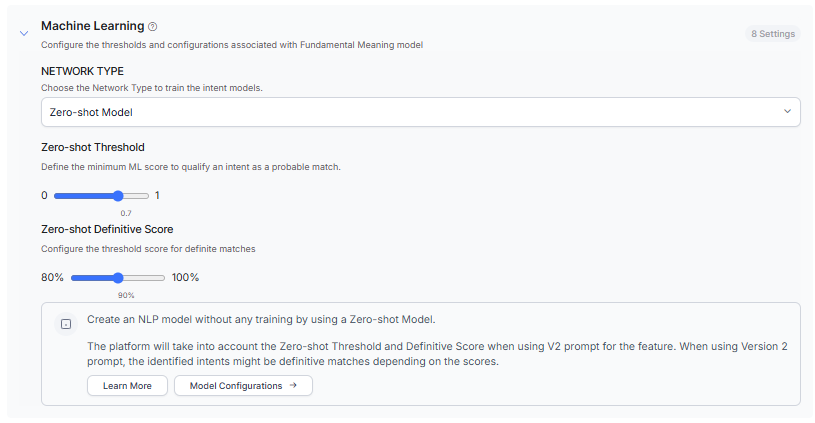815x423 pixels.
Task: Click the unfilled end of the Threshold slider track
Action: pyautogui.click(x=138, y=196)
